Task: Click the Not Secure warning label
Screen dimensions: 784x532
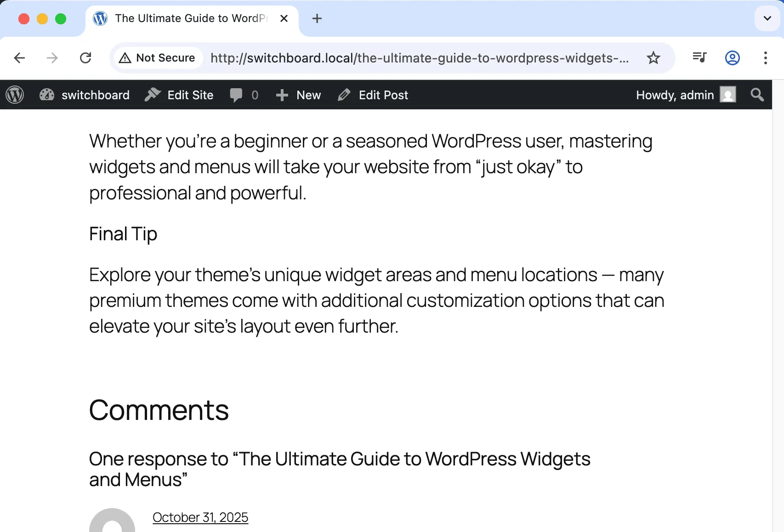Action: click(x=157, y=58)
